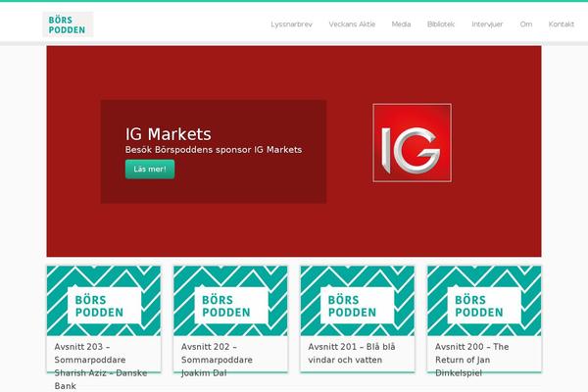588x392 pixels.
Task: Click the Läs mer! button
Action: coord(150,170)
